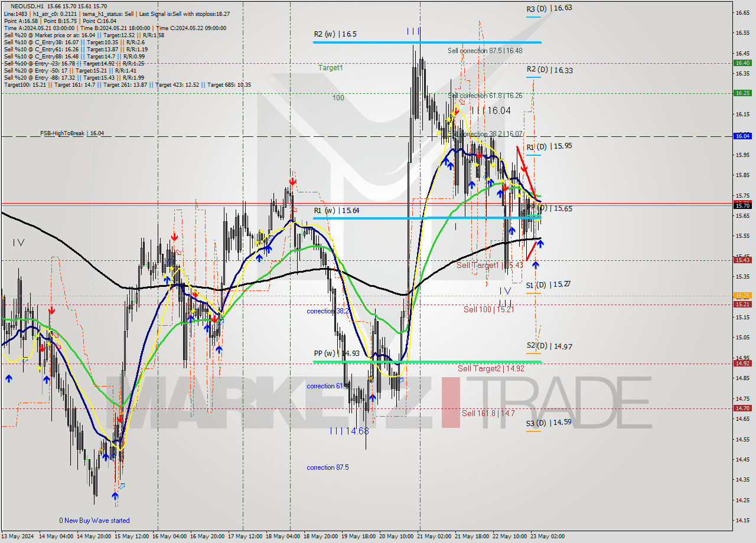
Task: Click the 'Sell 161.8 | 14.7' label
Action: tap(488, 413)
